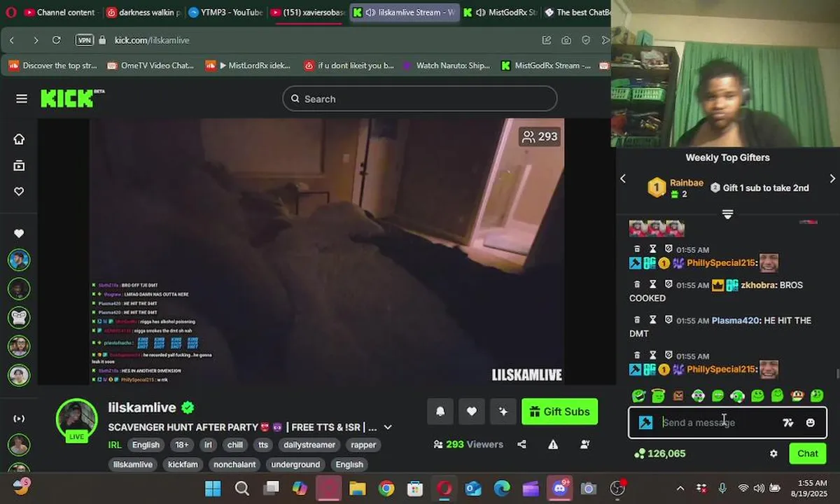This screenshot has height=504, width=840.
Task: Go to Kick home via sidebar icon
Action: 19,139
